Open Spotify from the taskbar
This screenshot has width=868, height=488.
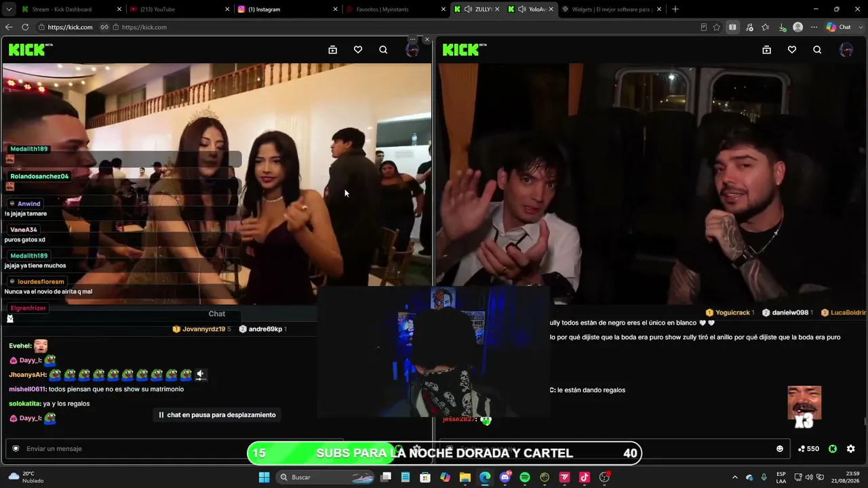(525, 477)
